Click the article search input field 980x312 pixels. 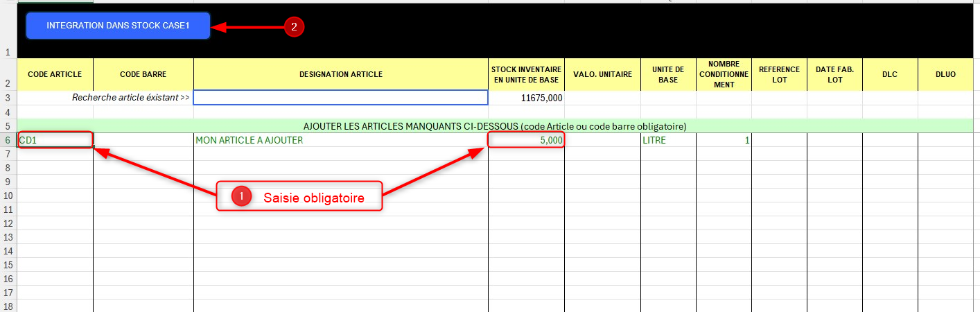click(340, 98)
